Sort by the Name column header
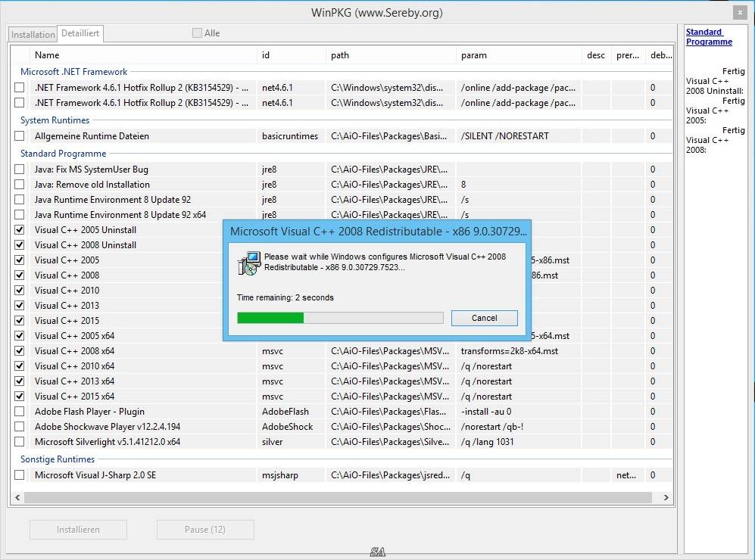 [x=143, y=54]
